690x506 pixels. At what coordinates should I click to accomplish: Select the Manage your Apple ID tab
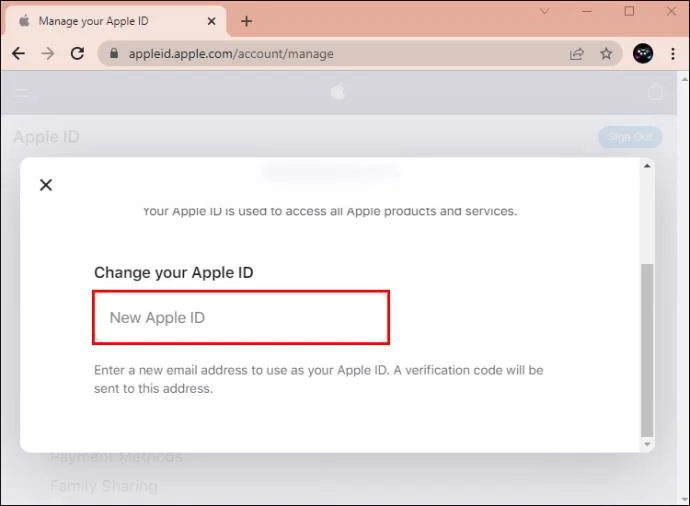[114, 21]
